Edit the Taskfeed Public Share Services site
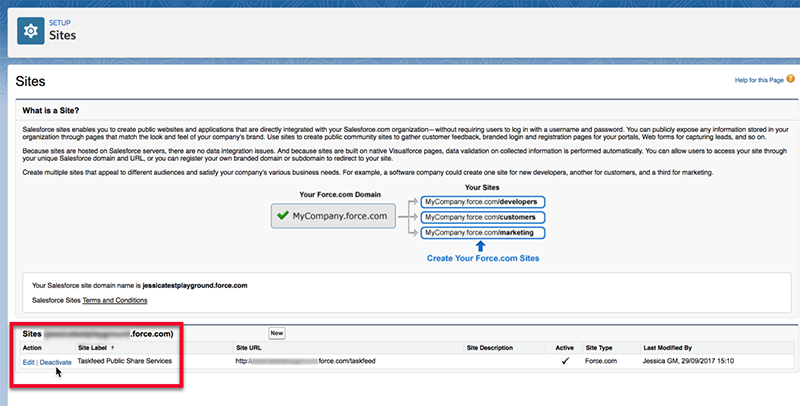Screen dimensions: 800x410 coord(29,362)
